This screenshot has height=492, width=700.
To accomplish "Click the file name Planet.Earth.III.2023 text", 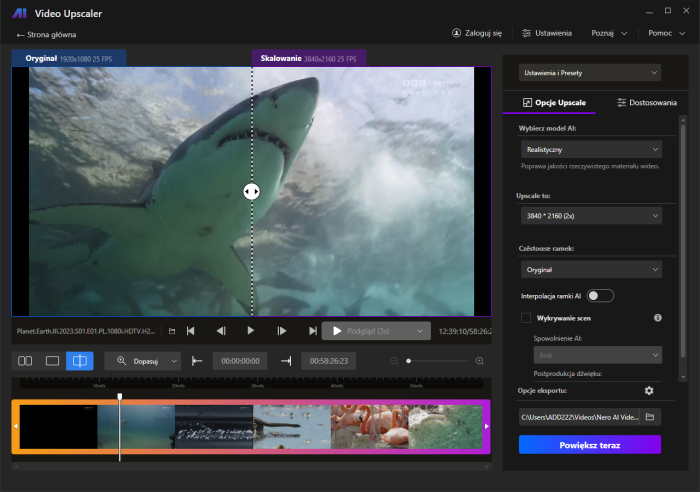I will 86,331.
